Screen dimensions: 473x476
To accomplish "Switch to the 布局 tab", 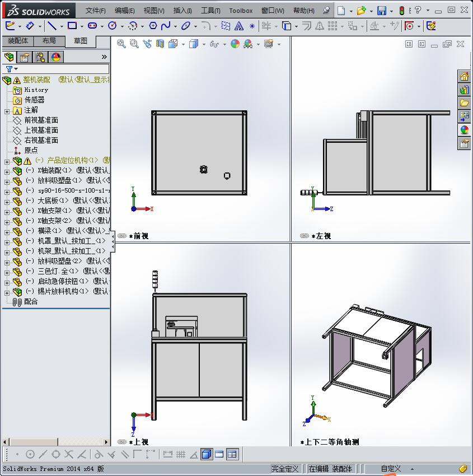I will point(49,41).
